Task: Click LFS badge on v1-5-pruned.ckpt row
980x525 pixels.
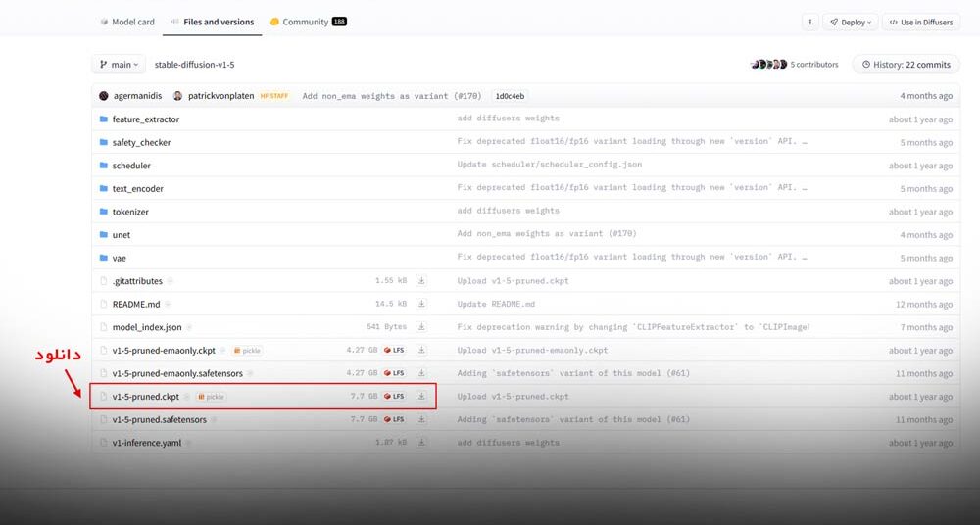Action: [394, 397]
